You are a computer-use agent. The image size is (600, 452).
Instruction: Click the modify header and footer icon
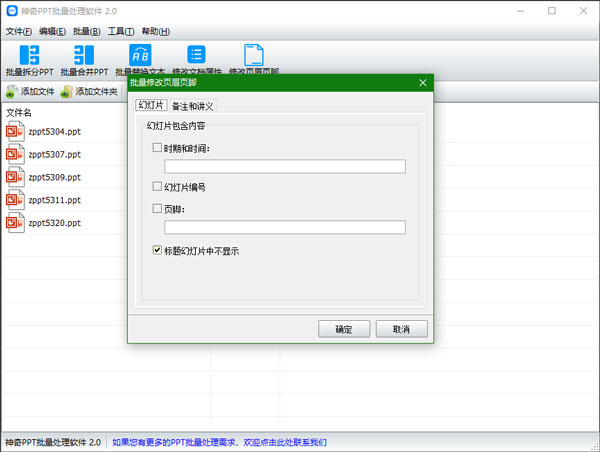tap(254, 57)
